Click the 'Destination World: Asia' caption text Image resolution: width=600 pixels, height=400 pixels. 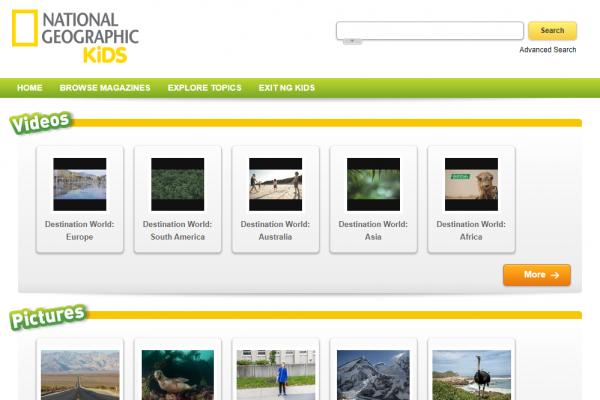point(373,230)
